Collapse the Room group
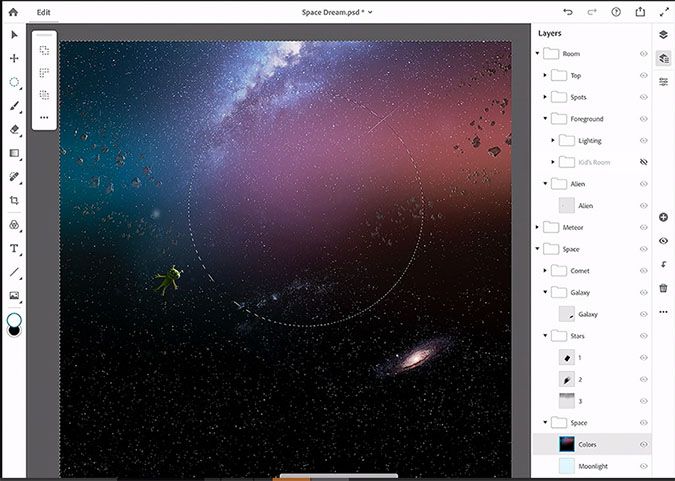 point(537,53)
